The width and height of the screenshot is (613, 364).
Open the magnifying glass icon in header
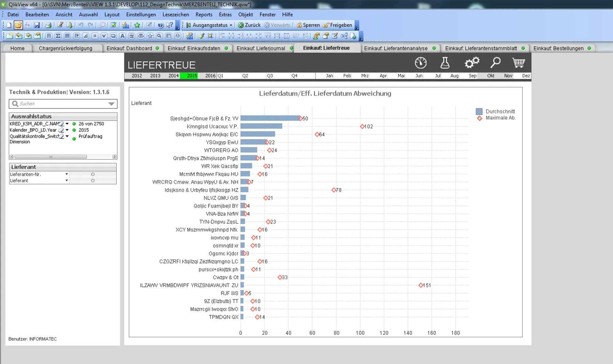(495, 63)
